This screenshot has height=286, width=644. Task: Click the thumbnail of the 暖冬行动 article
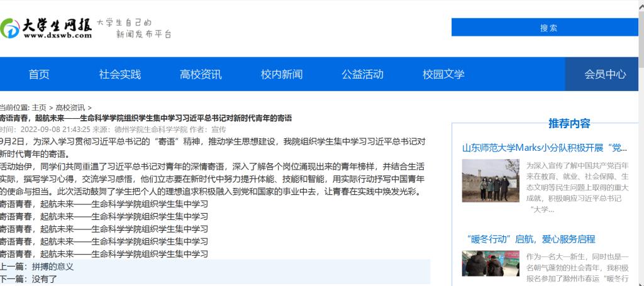491,264
